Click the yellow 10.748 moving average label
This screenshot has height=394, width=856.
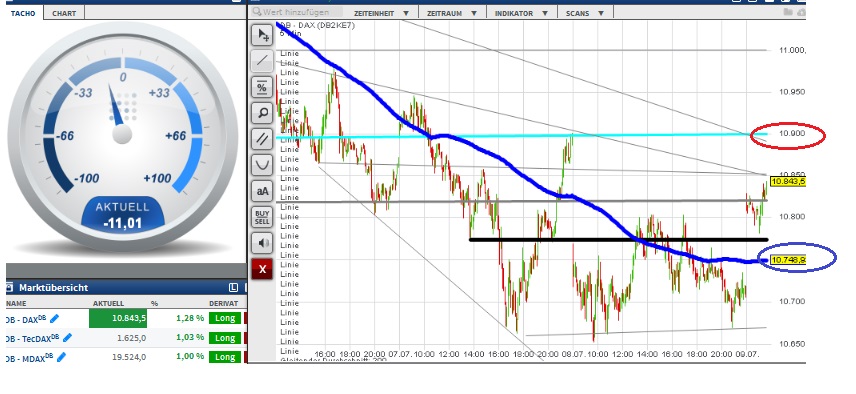pos(788,260)
